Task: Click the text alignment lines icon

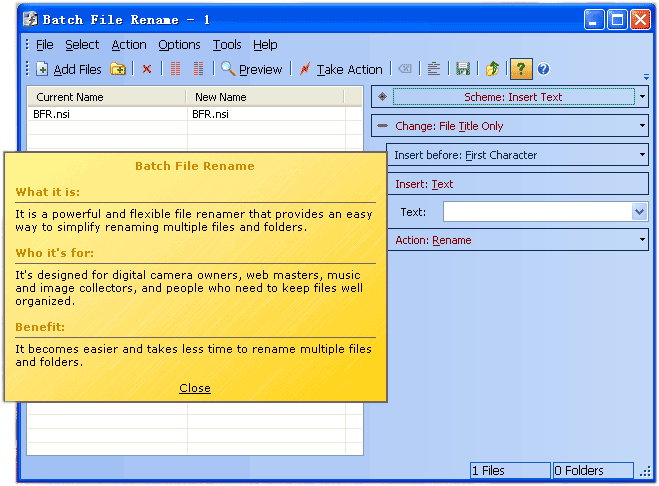Action: click(x=433, y=69)
